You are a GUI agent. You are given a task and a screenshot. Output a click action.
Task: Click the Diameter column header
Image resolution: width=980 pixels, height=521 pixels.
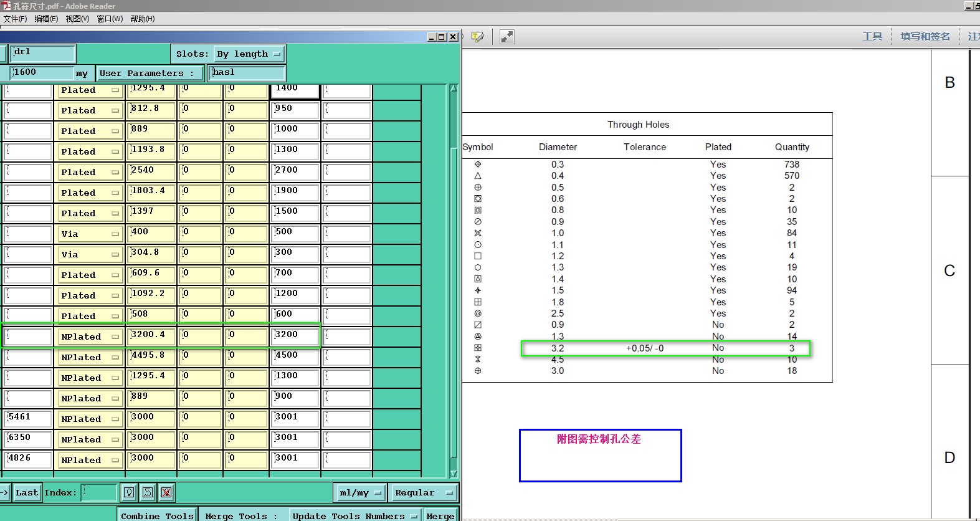coord(558,147)
